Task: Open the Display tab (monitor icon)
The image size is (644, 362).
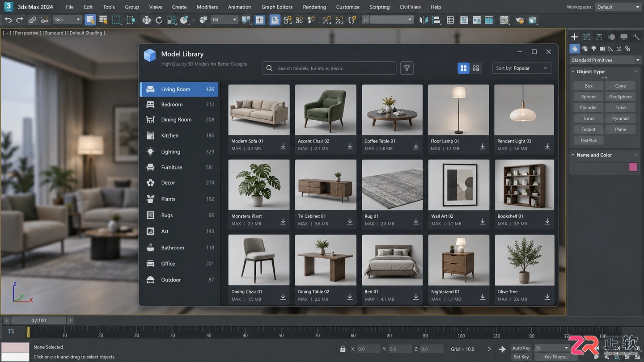Action: 624,37
